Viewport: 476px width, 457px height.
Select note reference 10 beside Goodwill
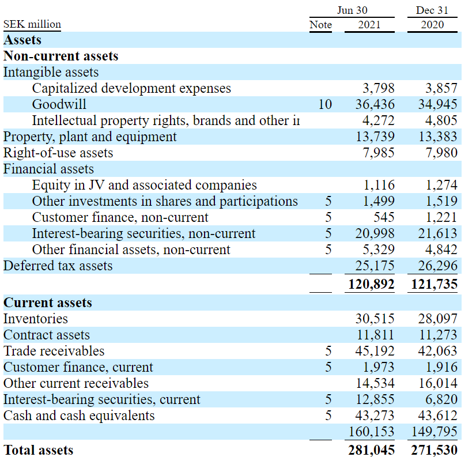coord(326,104)
